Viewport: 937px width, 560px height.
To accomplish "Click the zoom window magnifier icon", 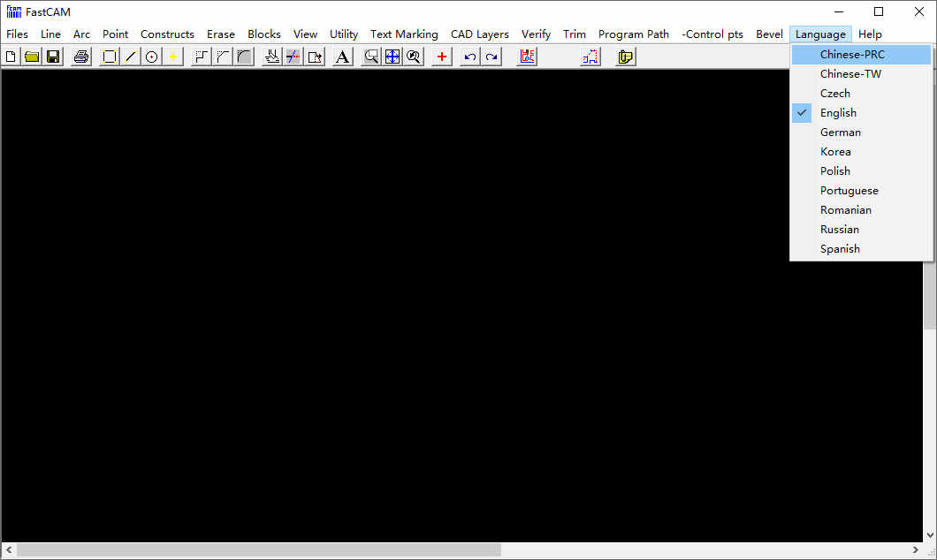I will pos(371,57).
